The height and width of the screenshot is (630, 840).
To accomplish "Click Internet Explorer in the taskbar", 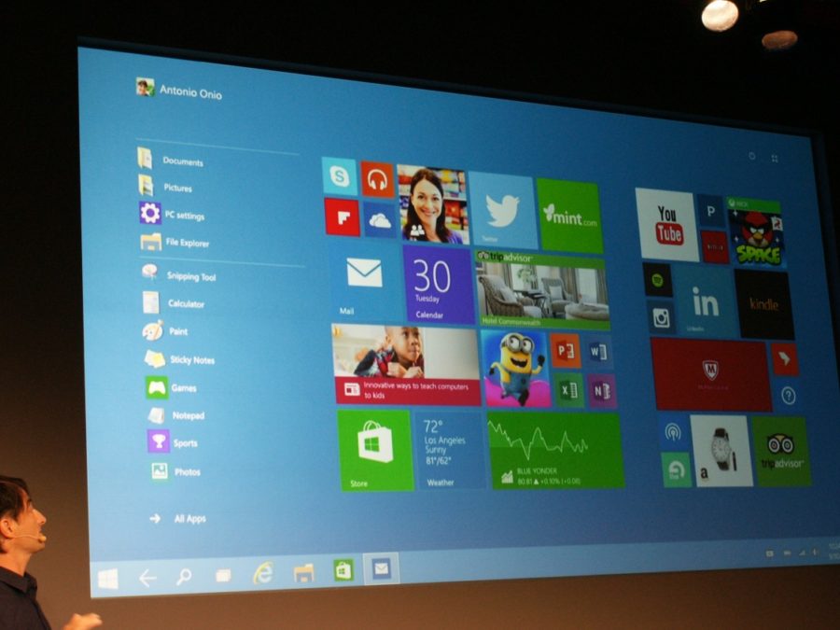I will (x=263, y=574).
